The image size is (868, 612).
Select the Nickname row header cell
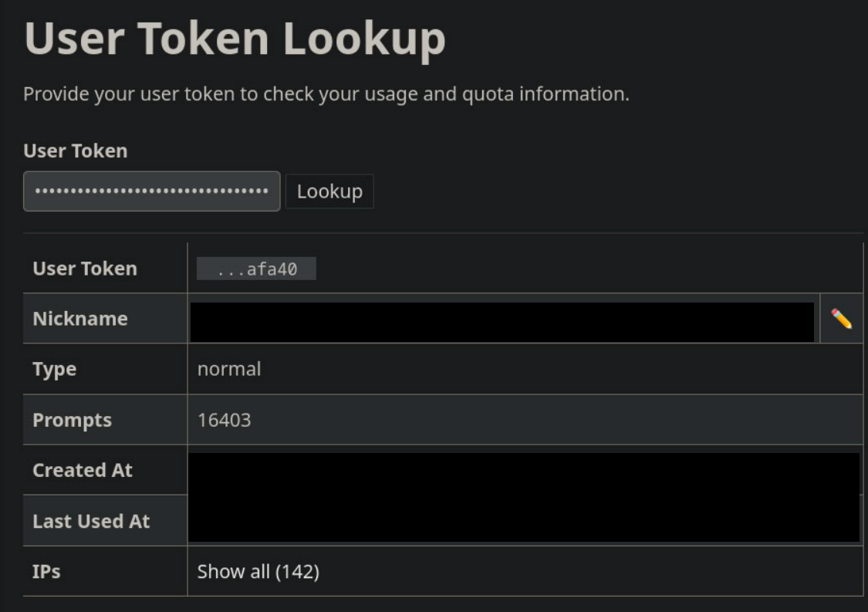80,318
